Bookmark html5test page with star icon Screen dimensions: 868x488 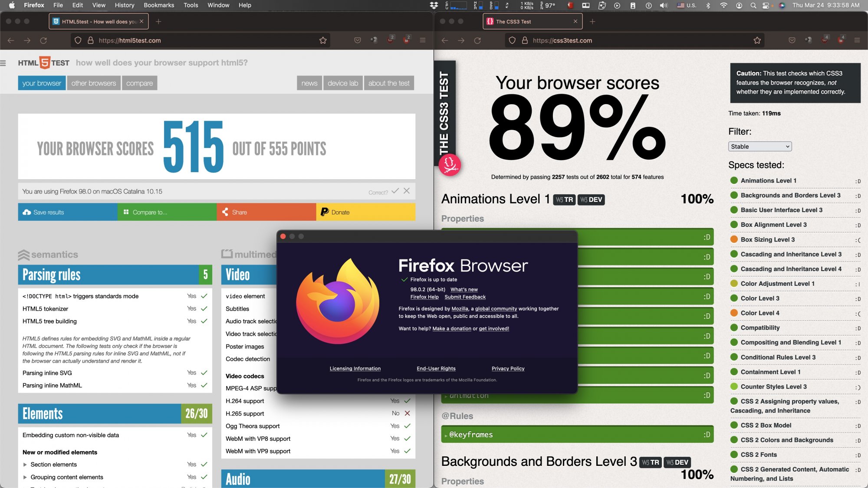tap(323, 40)
